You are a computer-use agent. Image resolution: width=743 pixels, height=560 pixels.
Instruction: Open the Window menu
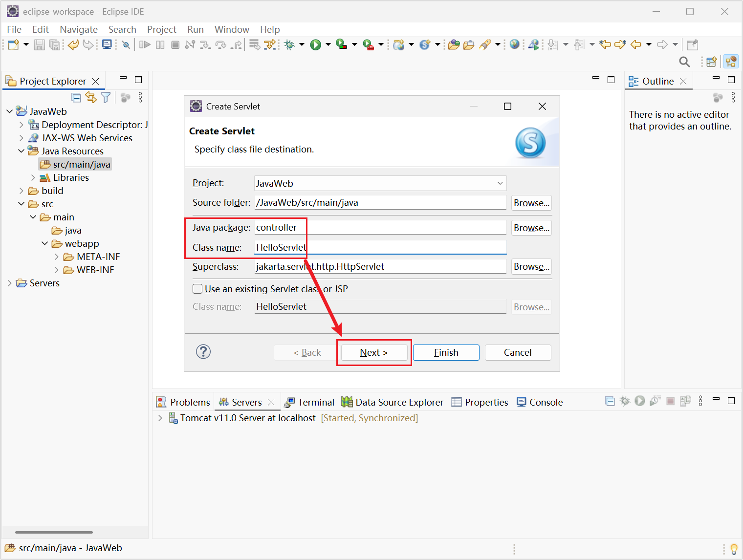[x=232, y=29]
